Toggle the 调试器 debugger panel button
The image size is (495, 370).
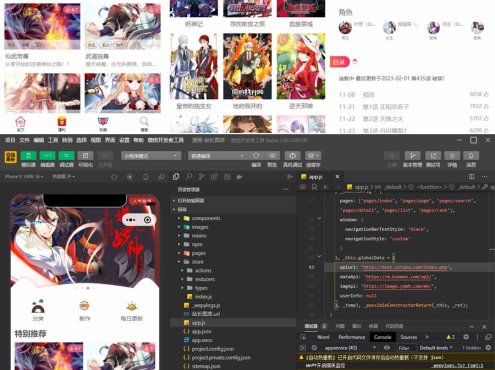[67, 156]
